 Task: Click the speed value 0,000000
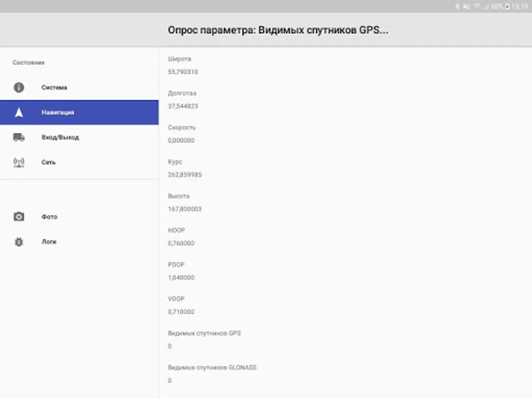coord(181,141)
